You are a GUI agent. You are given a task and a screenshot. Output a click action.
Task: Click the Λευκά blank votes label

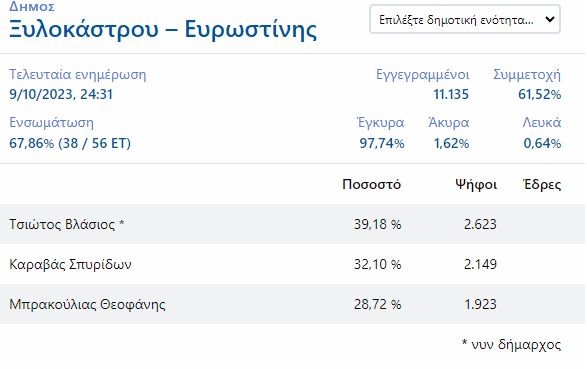[542, 122]
